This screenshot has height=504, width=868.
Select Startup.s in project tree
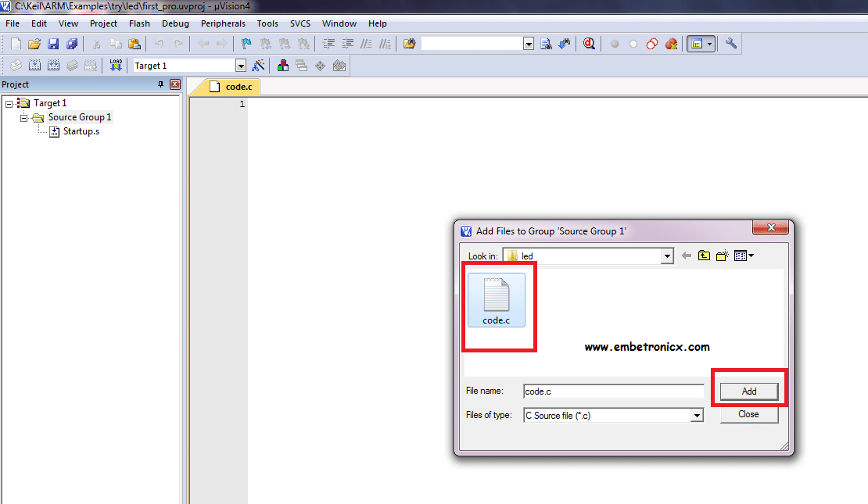click(x=81, y=131)
